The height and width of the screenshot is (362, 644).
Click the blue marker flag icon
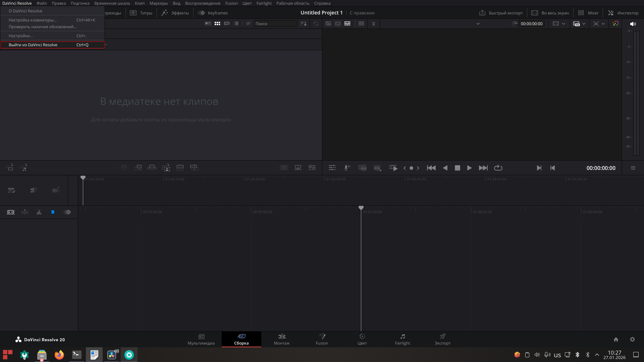(53, 212)
